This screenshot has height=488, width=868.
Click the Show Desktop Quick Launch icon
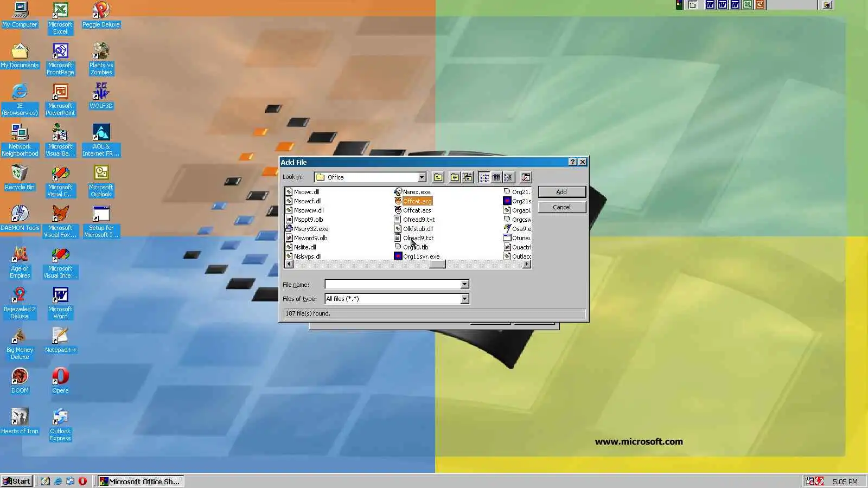point(46,481)
